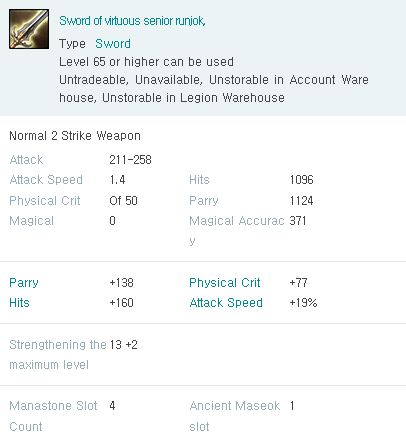The height and width of the screenshot is (445, 406).
Task: Select the Sword type link
Action: click(113, 44)
